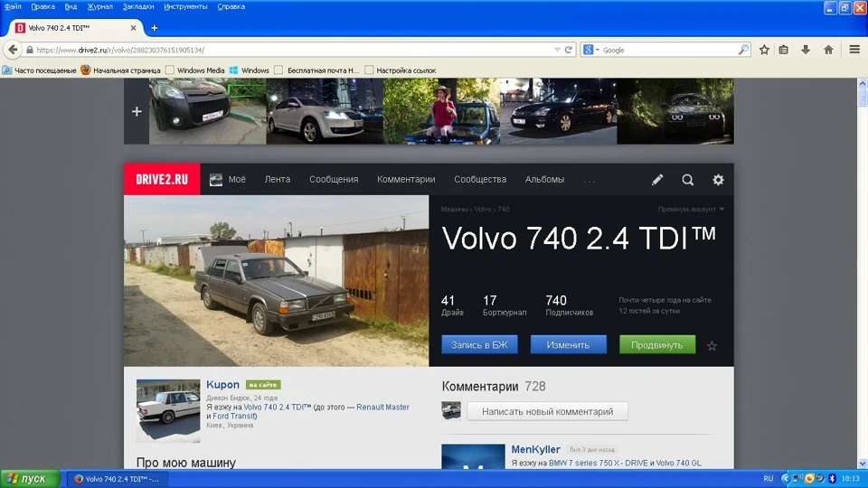Go to home page via house icon
Screen dimensions: 868x488
point(828,50)
